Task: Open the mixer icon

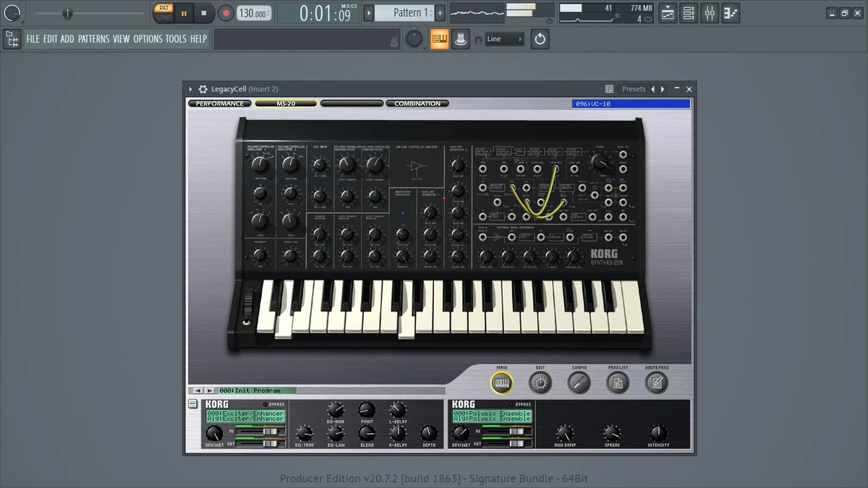Action: coord(710,13)
